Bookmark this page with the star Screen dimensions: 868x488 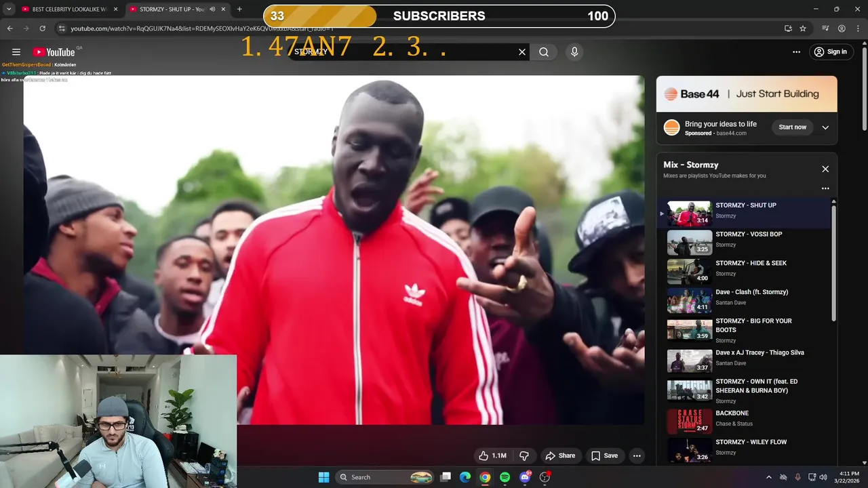click(x=803, y=28)
